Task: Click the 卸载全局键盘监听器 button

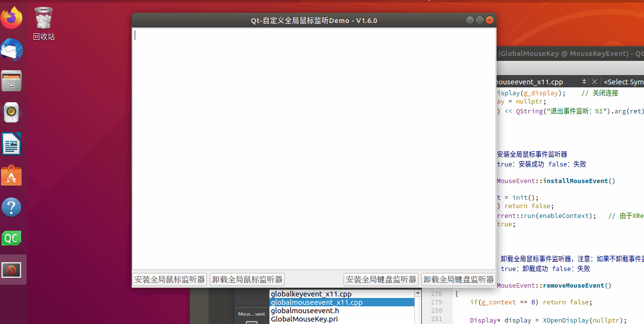Action: click(458, 279)
